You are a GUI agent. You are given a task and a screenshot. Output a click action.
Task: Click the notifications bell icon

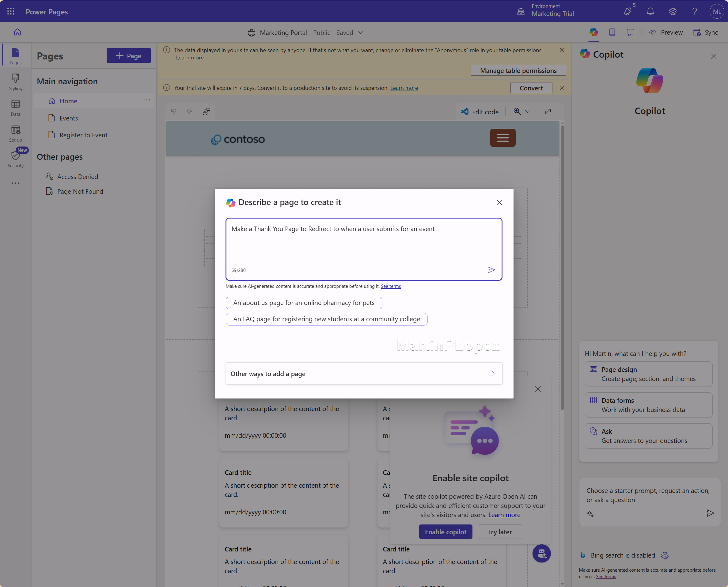click(650, 12)
